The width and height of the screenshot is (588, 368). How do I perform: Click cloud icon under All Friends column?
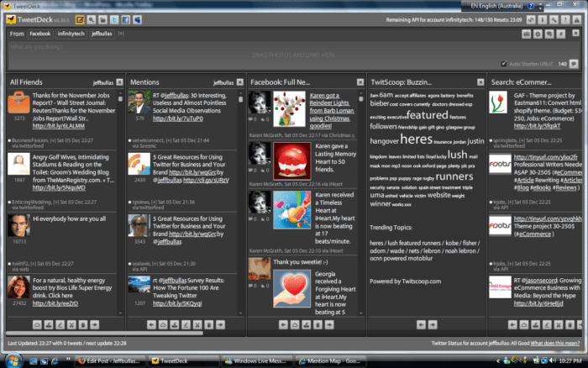[37, 324]
